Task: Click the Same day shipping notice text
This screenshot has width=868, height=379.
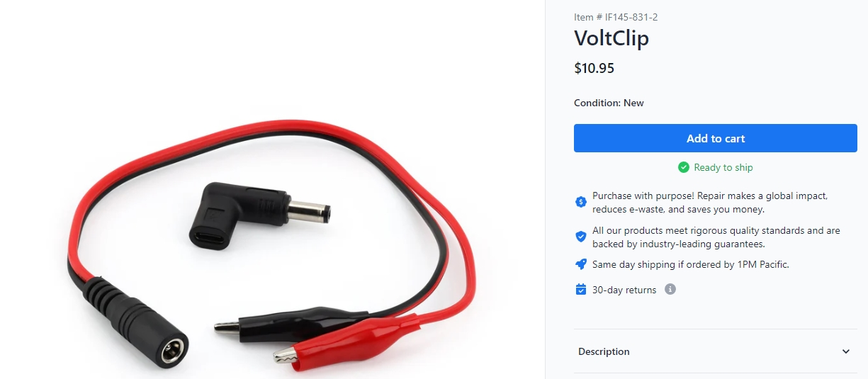Action: click(x=691, y=264)
